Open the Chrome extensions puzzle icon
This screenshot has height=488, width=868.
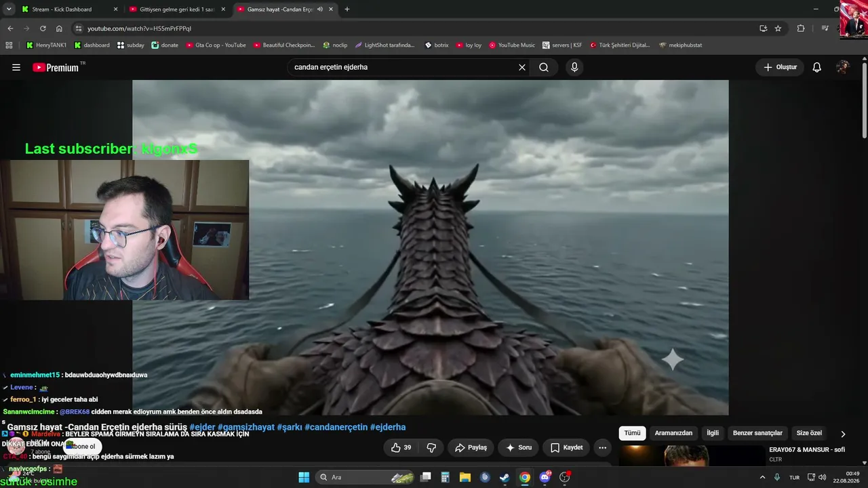801,28
